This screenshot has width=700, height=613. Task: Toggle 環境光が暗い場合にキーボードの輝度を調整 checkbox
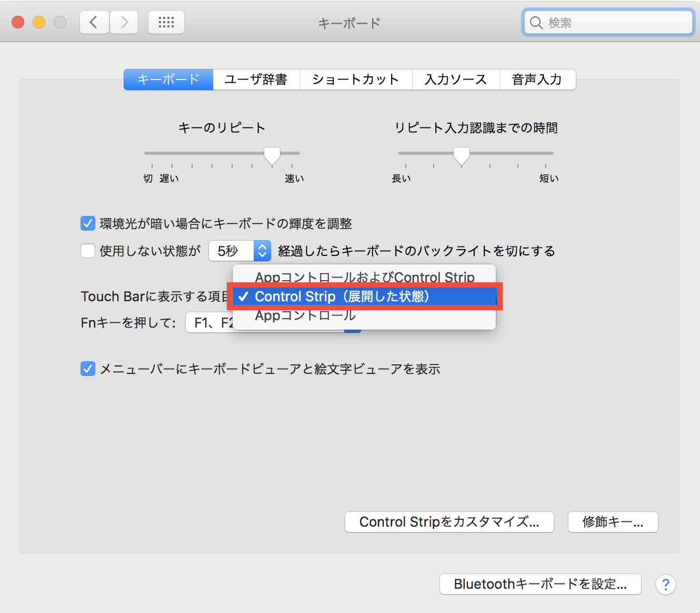[x=88, y=223]
